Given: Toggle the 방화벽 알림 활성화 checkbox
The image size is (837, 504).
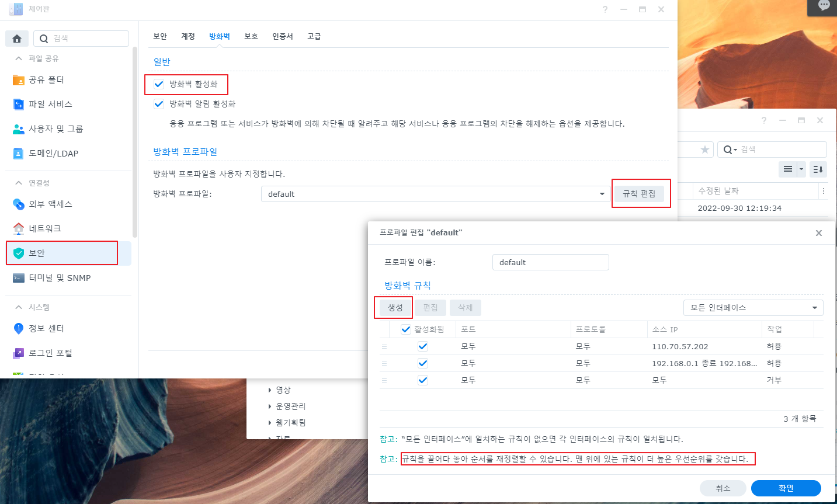Looking at the screenshot, I should pos(159,104).
